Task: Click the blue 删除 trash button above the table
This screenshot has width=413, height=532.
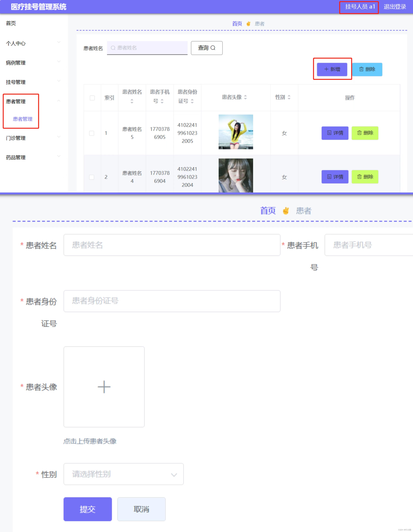Action: click(367, 69)
